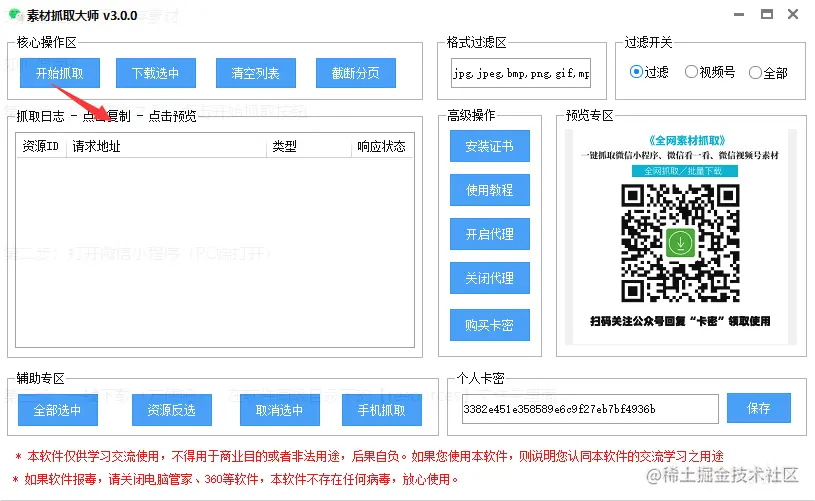815x501 pixels.
Task: Minimize the 素材抓取大师 window
Action: click(x=739, y=15)
